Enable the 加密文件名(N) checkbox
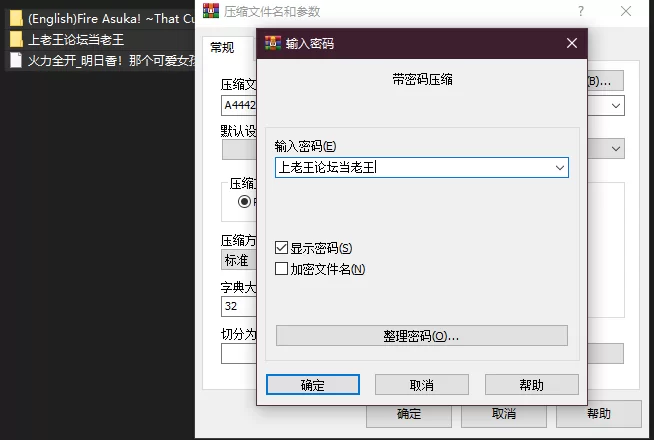The height and width of the screenshot is (440, 654). pyautogui.click(x=282, y=269)
